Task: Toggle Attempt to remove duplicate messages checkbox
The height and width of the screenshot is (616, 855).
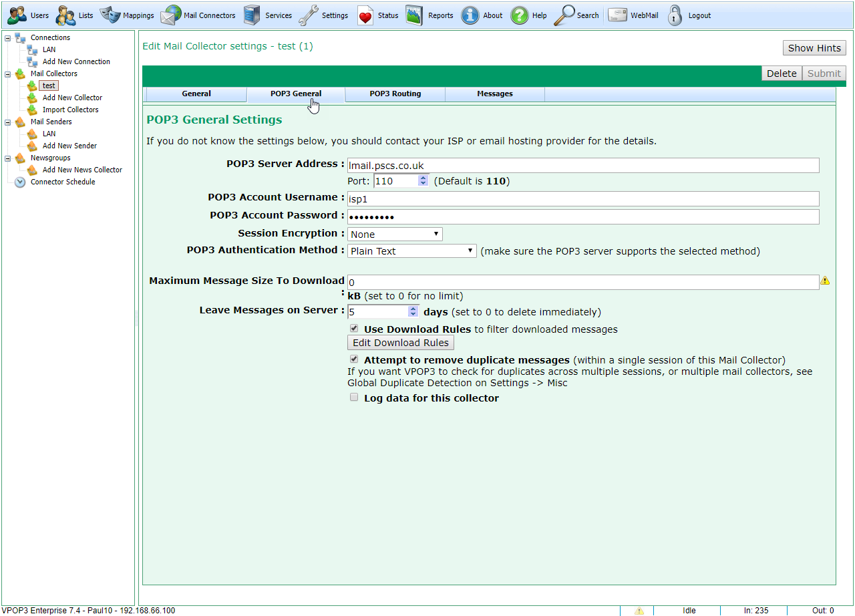Action: pos(354,359)
